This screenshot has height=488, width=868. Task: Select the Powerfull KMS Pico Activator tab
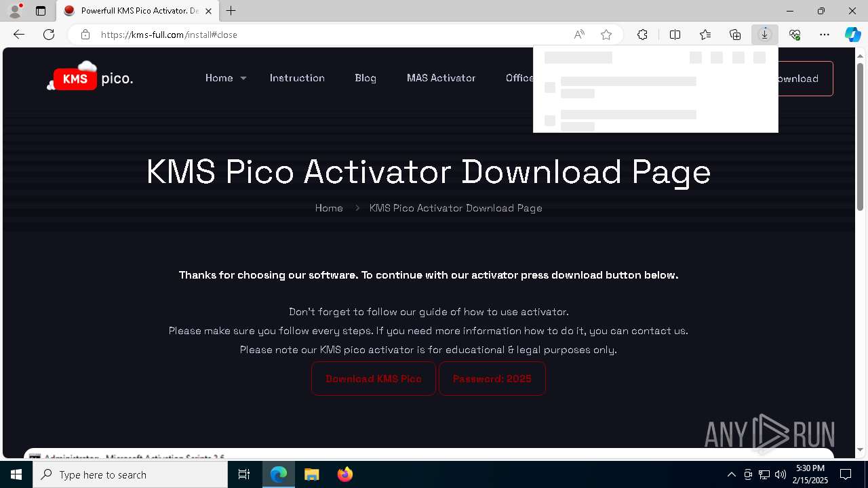(138, 11)
